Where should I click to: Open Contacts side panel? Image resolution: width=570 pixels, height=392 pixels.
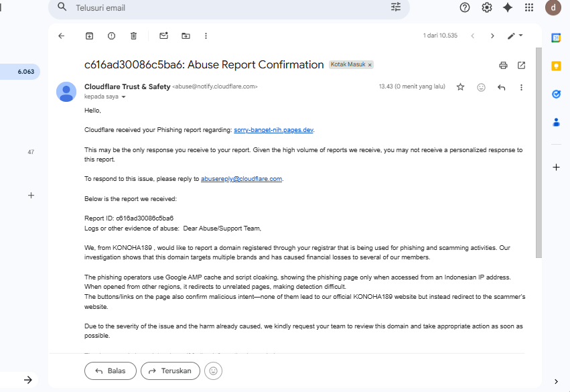[556, 122]
